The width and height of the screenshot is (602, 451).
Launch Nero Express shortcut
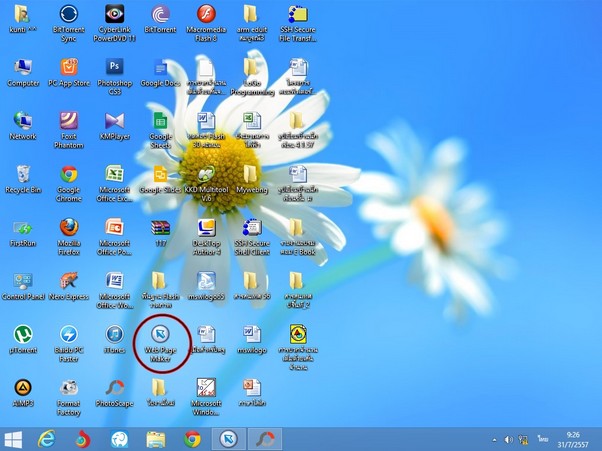[x=69, y=286]
